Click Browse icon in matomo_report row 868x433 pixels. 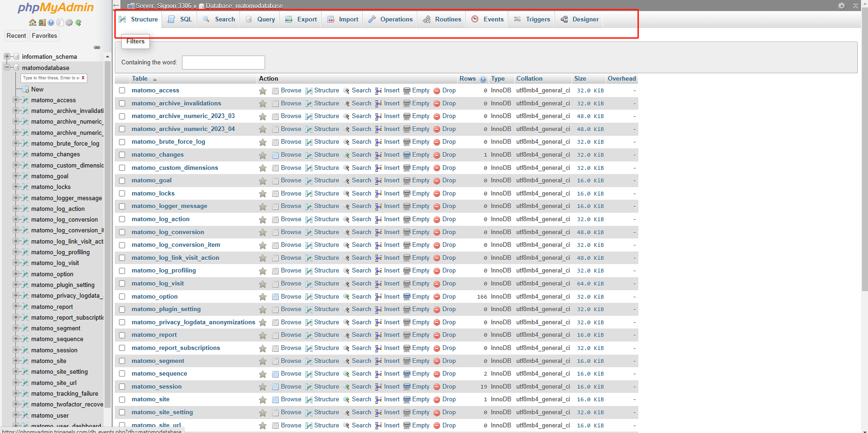275,335
